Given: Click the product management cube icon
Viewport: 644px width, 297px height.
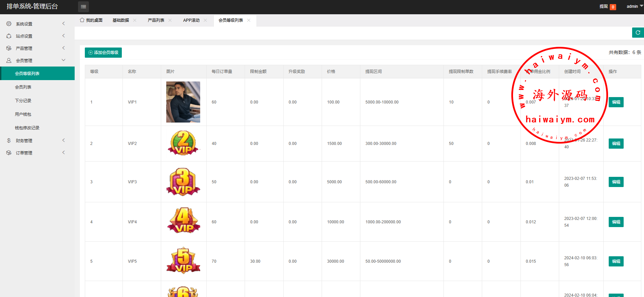Looking at the screenshot, I should (9, 48).
